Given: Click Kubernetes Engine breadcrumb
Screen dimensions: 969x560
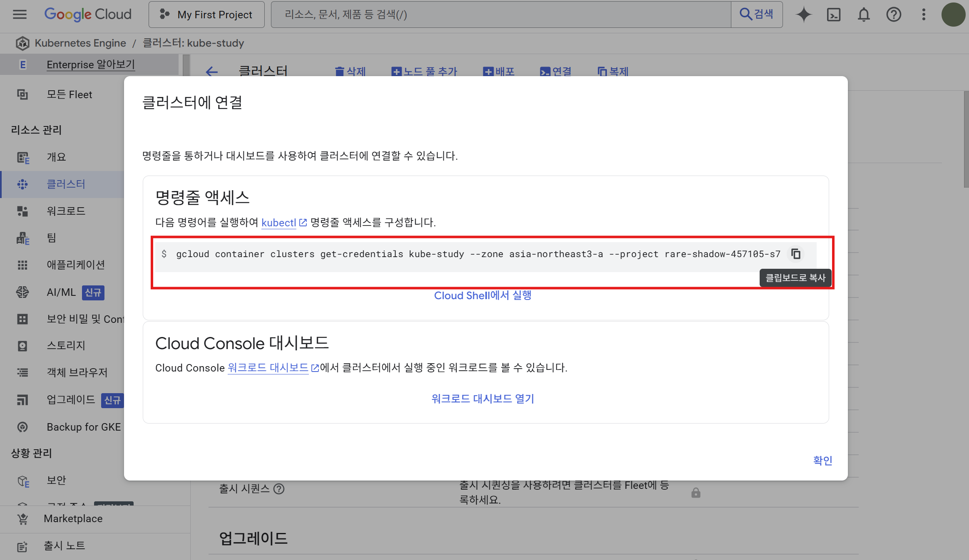Looking at the screenshot, I should tap(80, 43).
